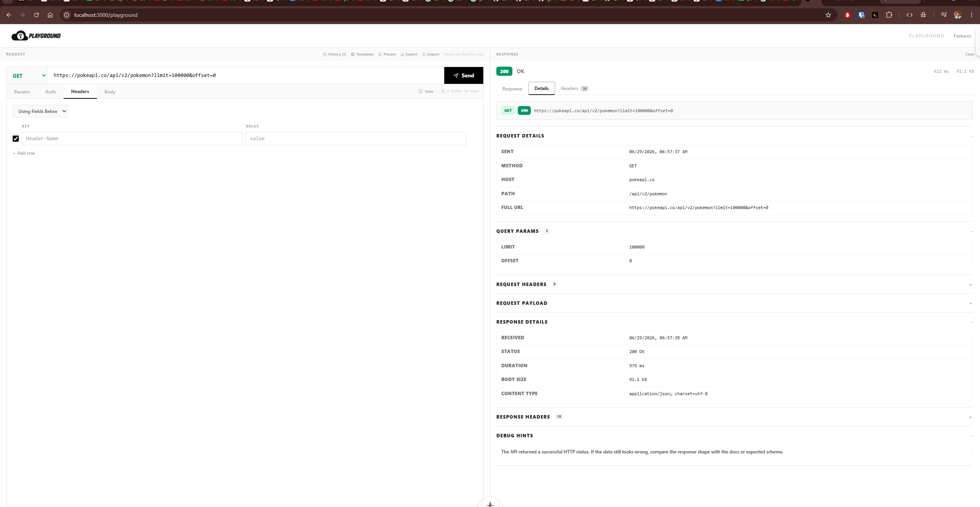Open the Using Fields Below dropdown
980x507 pixels.
(40, 111)
